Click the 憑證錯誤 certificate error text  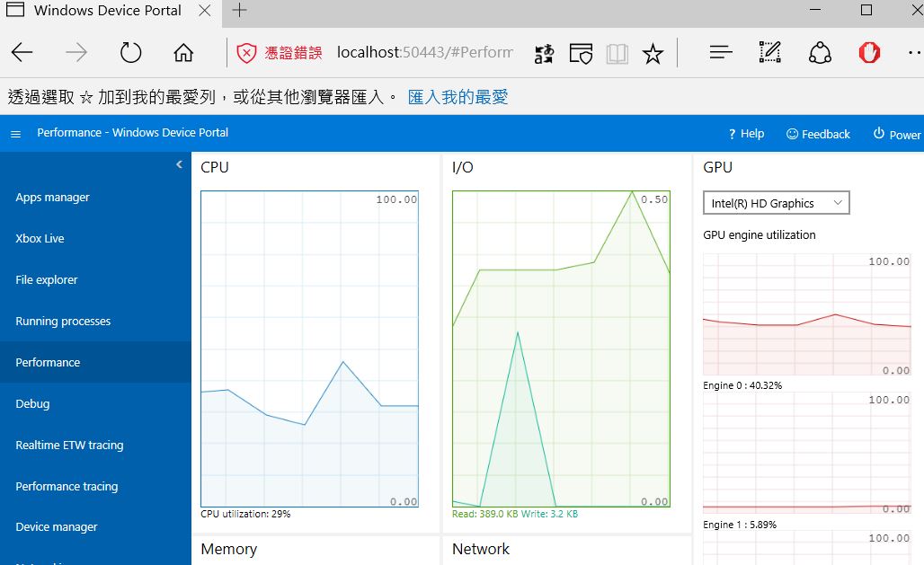point(293,53)
